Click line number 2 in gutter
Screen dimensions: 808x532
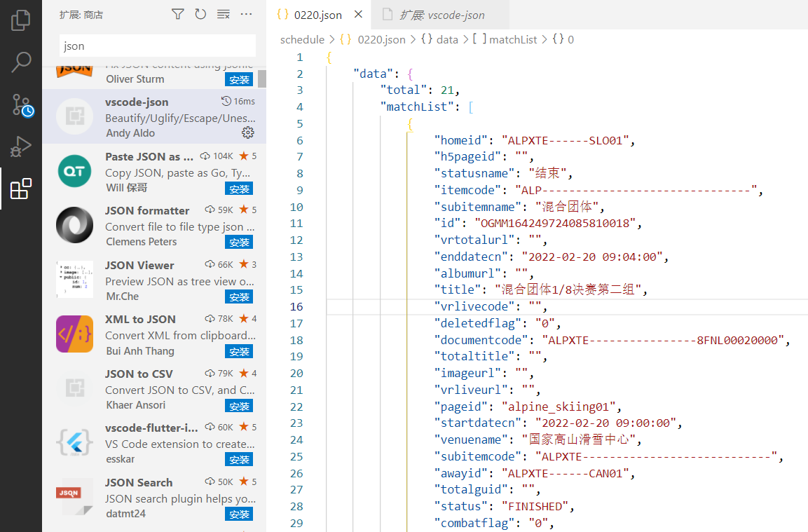pos(300,74)
